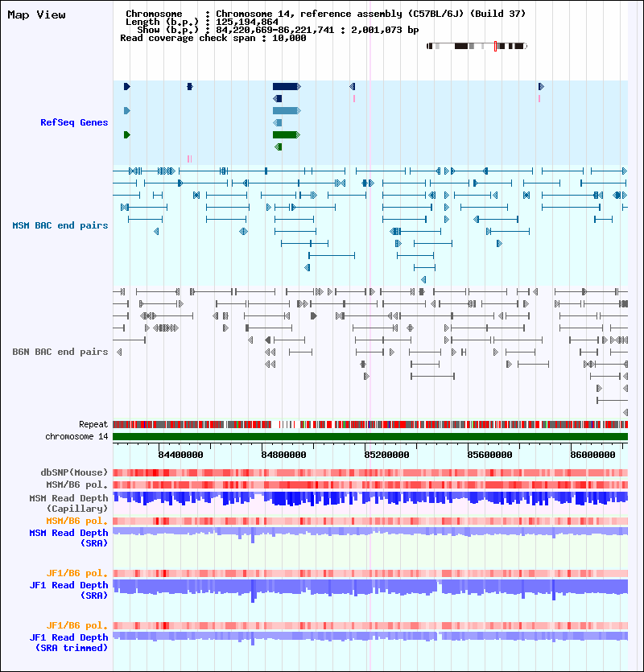Image resolution: width=644 pixels, height=672 pixels.
Task: Click the JF1 Read Depth (SRA) histogram
Action: tap(370, 590)
